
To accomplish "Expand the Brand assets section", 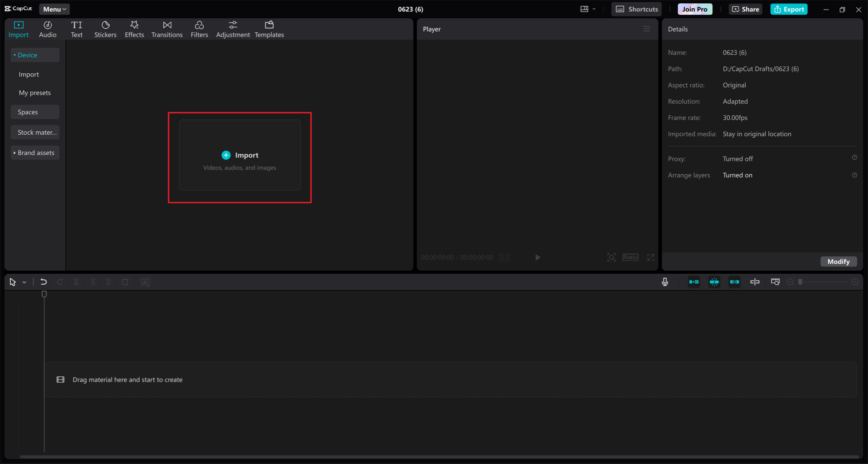I will [x=35, y=153].
